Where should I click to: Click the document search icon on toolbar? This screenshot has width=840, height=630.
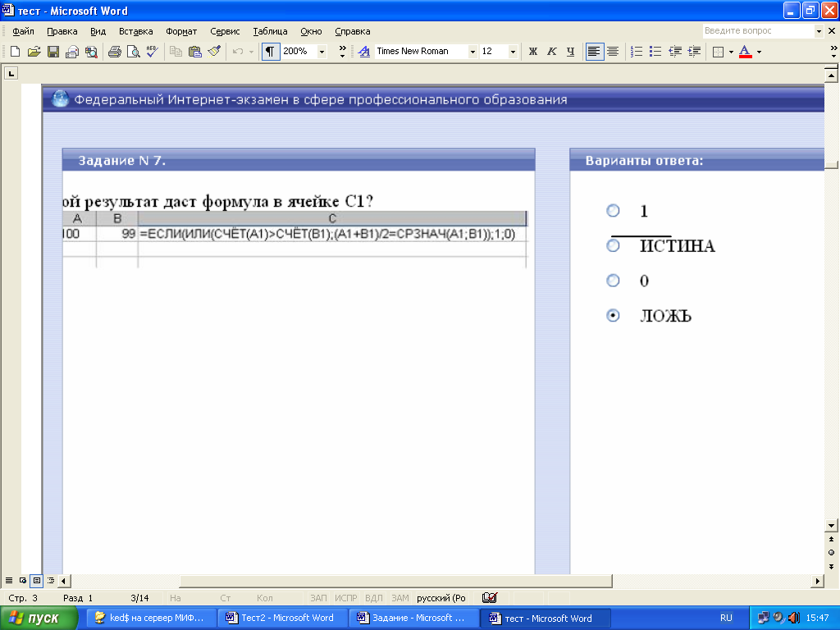coord(92,52)
